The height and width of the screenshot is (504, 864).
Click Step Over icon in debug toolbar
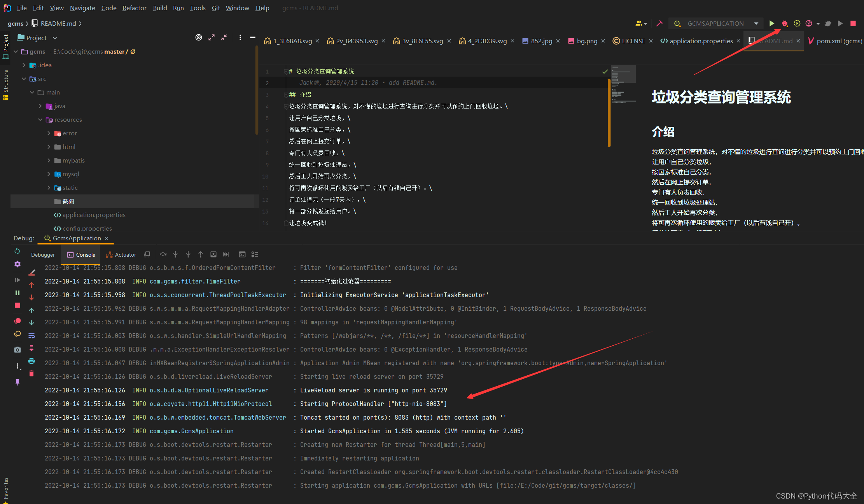pyautogui.click(x=163, y=254)
